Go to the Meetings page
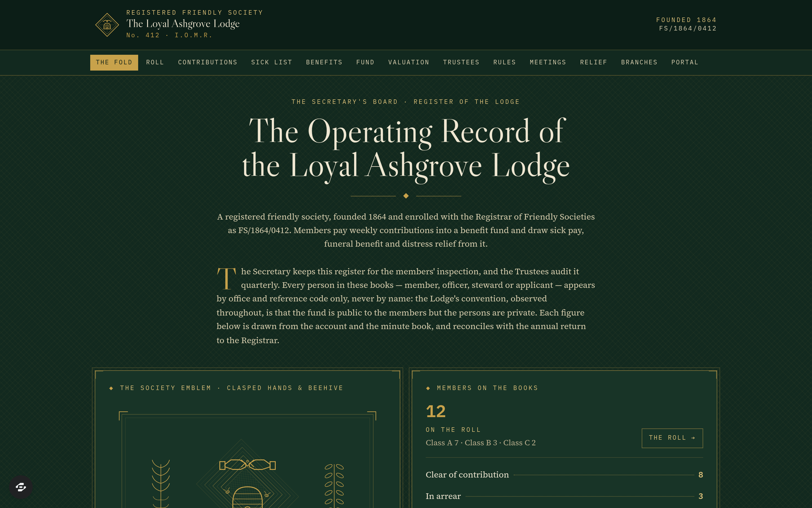Image resolution: width=812 pixels, height=508 pixels. 548,62
